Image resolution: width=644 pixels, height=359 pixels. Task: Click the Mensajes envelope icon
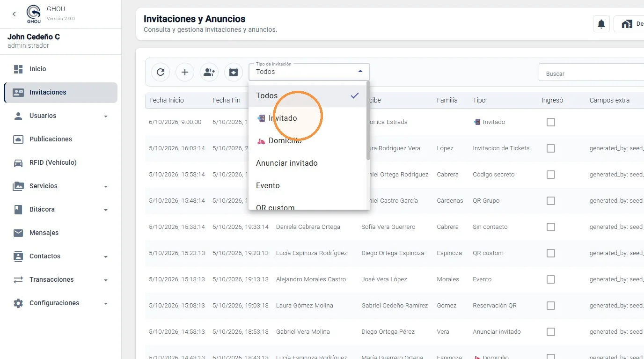click(18, 233)
